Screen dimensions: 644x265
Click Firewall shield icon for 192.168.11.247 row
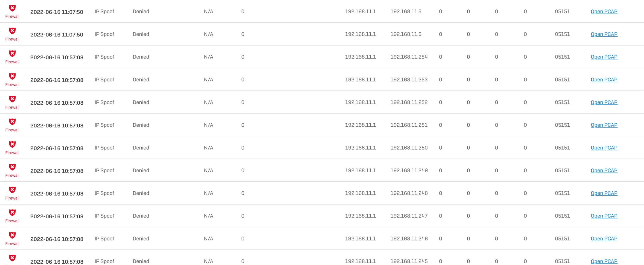coord(12,213)
